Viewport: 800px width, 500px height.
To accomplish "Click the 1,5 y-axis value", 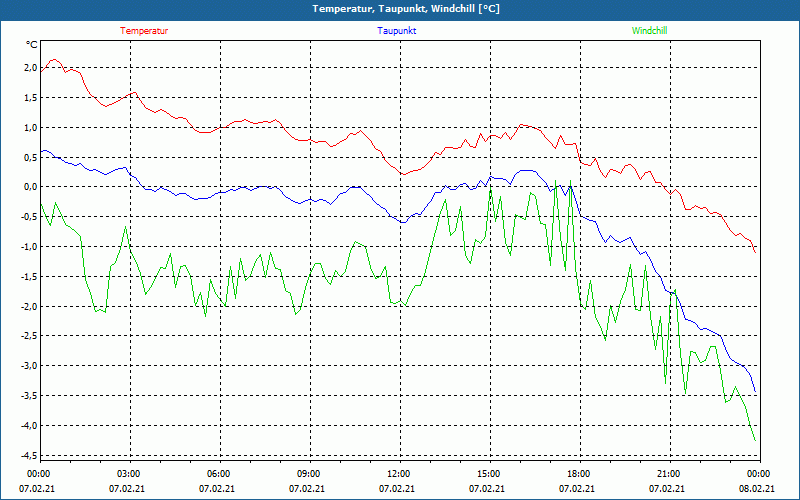I will pyautogui.click(x=30, y=97).
